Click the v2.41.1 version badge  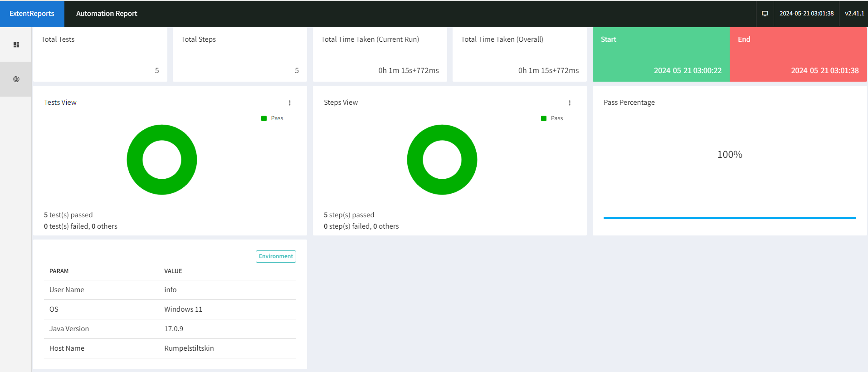[x=854, y=14]
